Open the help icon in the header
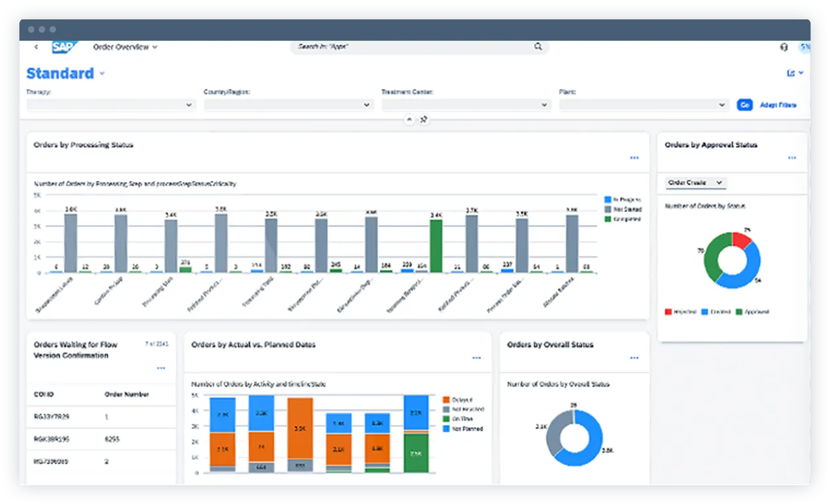This screenshot has width=830, height=504. point(783,47)
